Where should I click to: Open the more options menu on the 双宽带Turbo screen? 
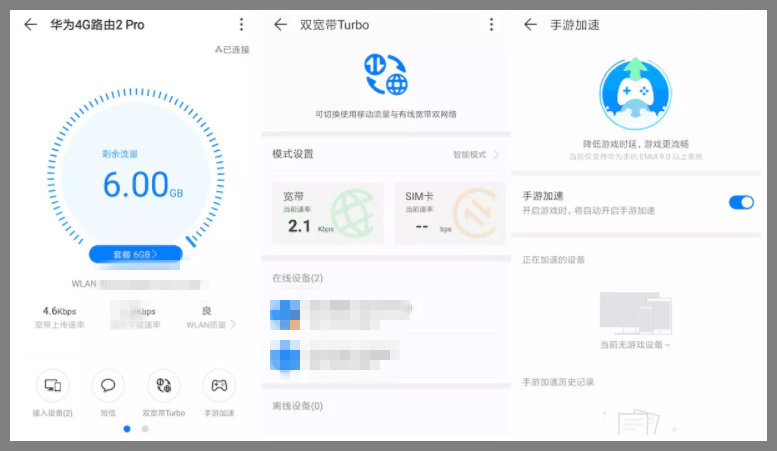pos(491,24)
